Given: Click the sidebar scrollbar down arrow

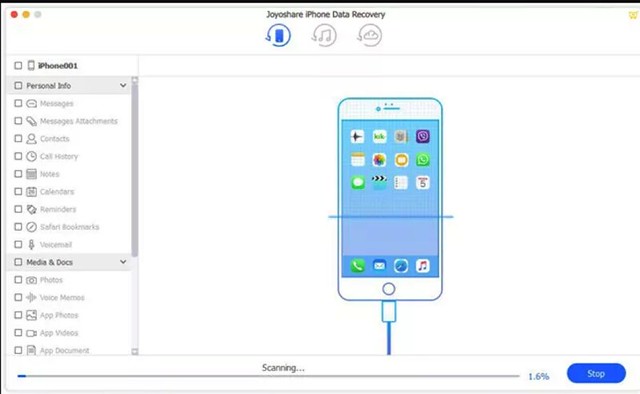Looking at the screenshot, I should 135,351.
